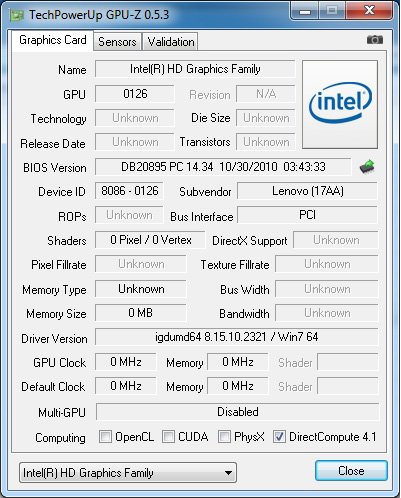Click the Revision field showing N/A

[x=266, y=94]
